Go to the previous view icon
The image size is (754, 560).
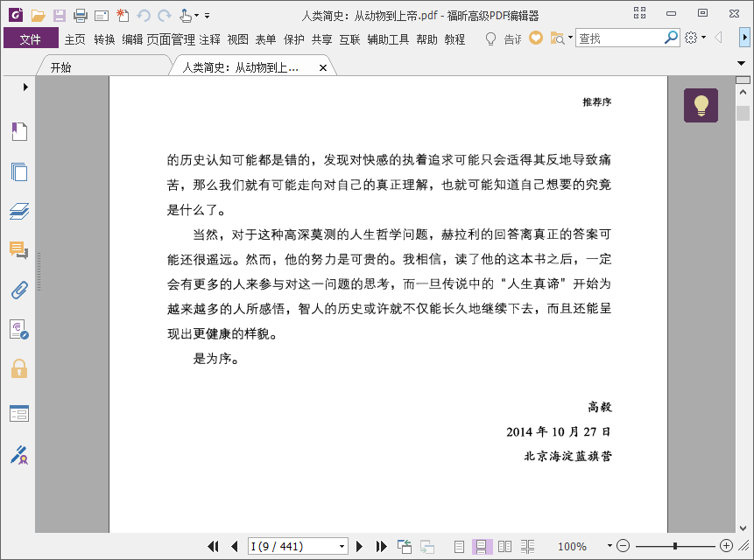405,546
